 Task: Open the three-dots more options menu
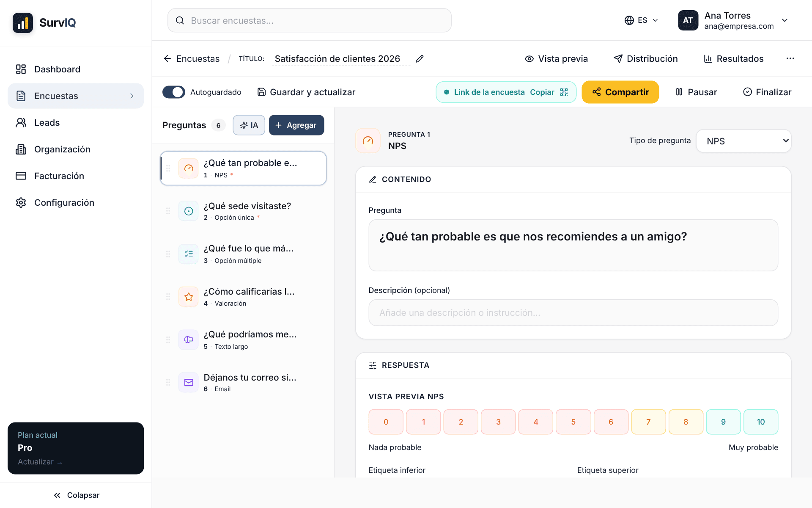[x=790, y=59]
